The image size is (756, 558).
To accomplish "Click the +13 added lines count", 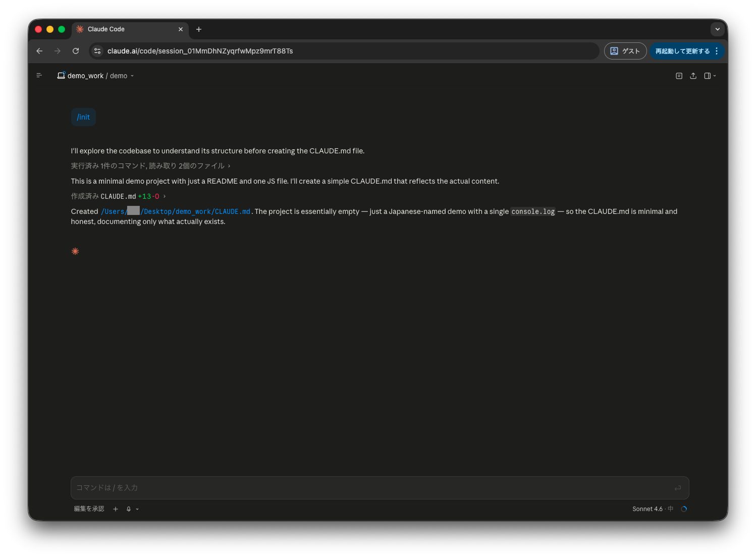I will [144, 196].
